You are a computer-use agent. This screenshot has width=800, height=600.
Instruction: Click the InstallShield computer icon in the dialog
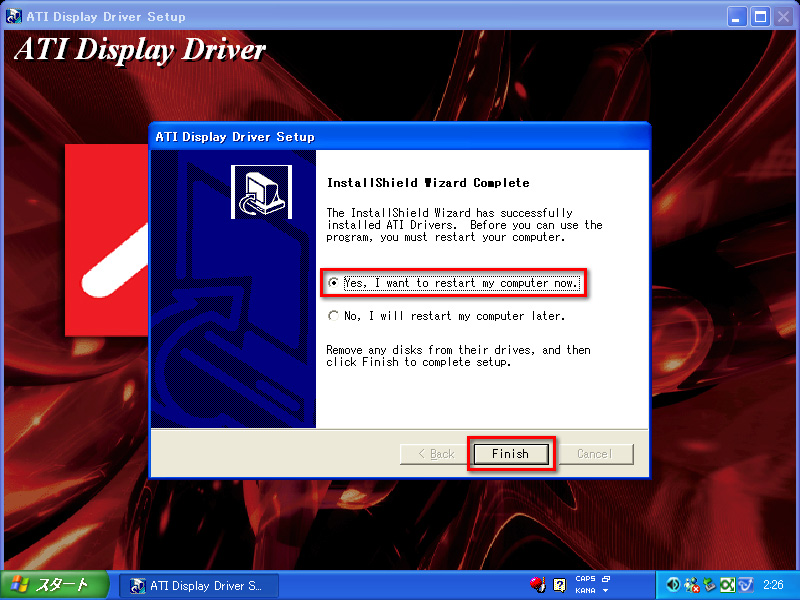261,192
